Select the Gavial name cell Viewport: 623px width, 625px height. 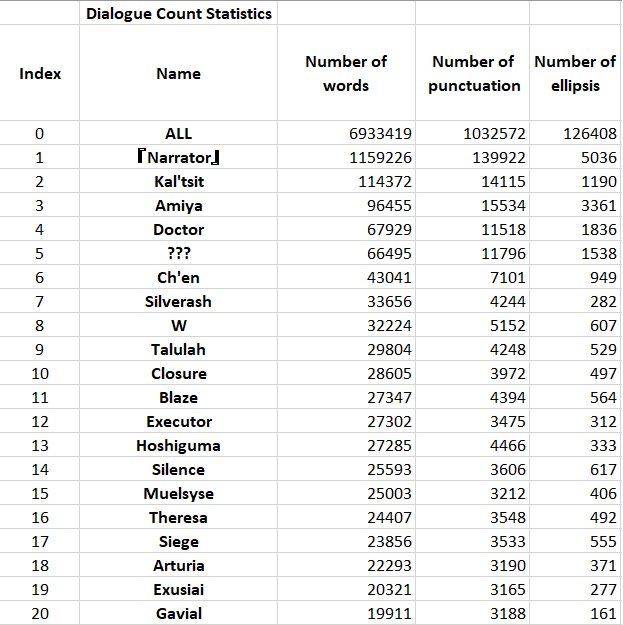click(178, 613)
